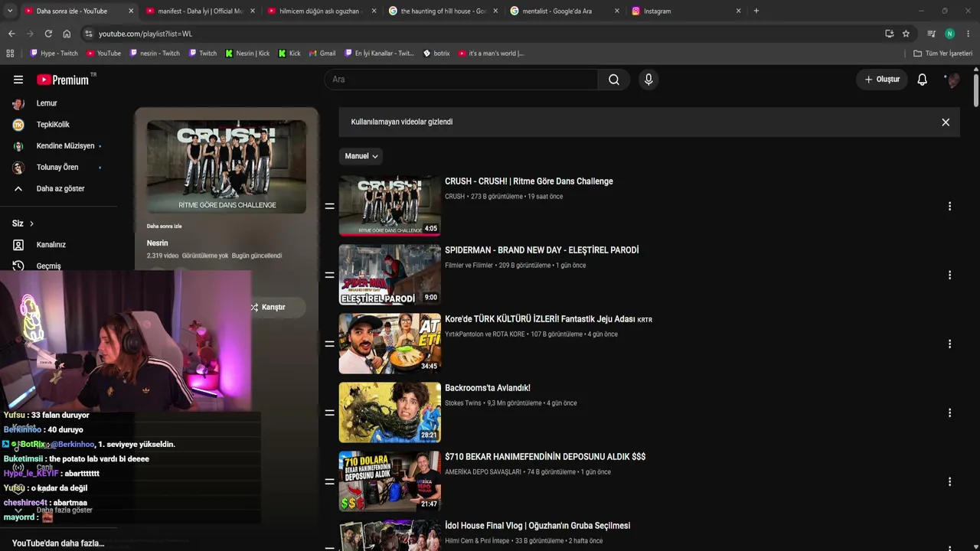Viewport: 980px width, 551px height.
Task: Open a new browser tab
Action: click(x=756, y=11)
